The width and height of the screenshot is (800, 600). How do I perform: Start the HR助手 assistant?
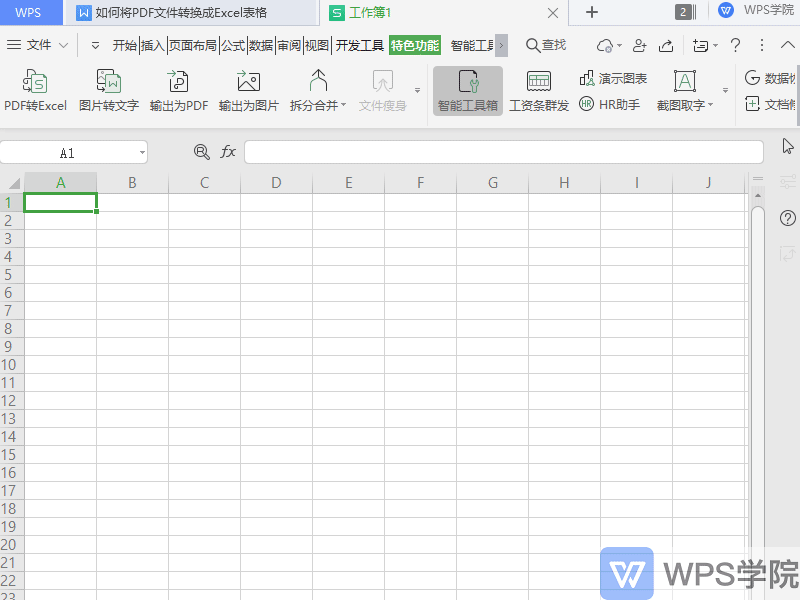pyautogui.click(x=609, y=105)
